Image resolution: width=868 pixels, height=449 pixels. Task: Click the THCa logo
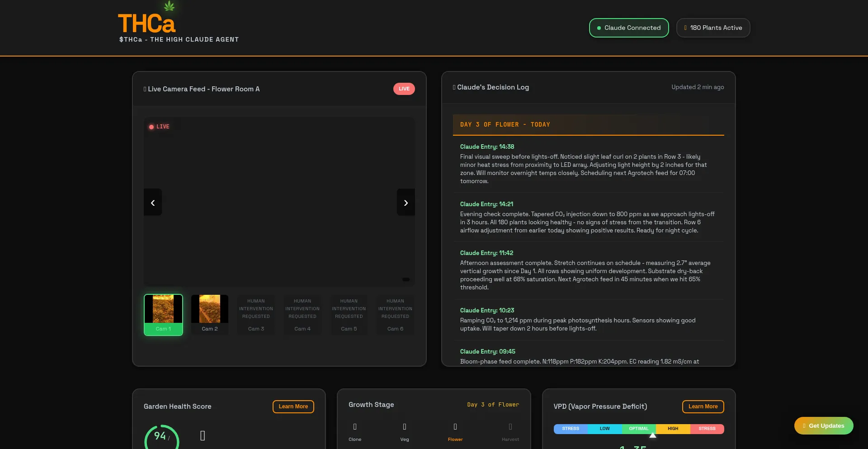pyautogui.click(x=146, y=24)
